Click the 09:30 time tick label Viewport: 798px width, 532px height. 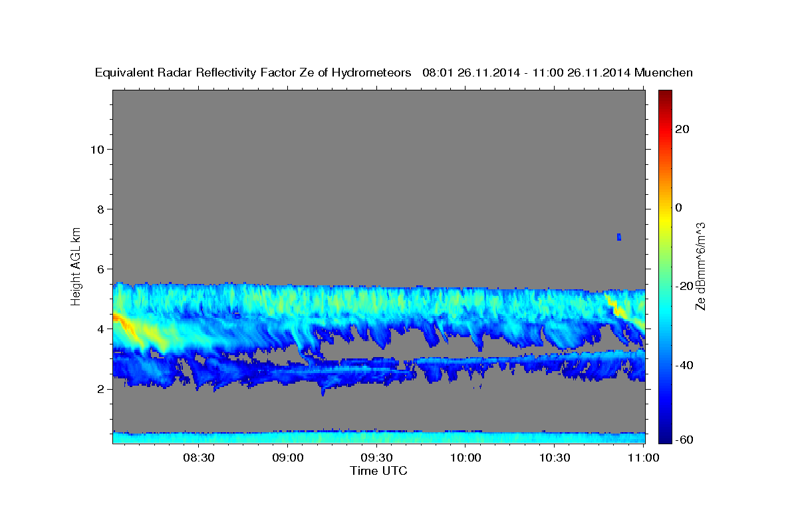coord(377,458)
